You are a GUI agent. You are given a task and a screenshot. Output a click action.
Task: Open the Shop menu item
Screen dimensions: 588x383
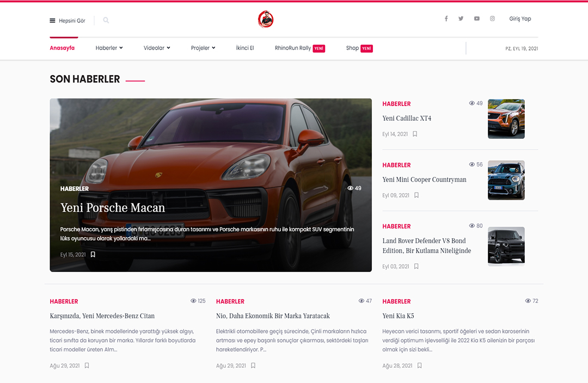(x=352, y=48)
